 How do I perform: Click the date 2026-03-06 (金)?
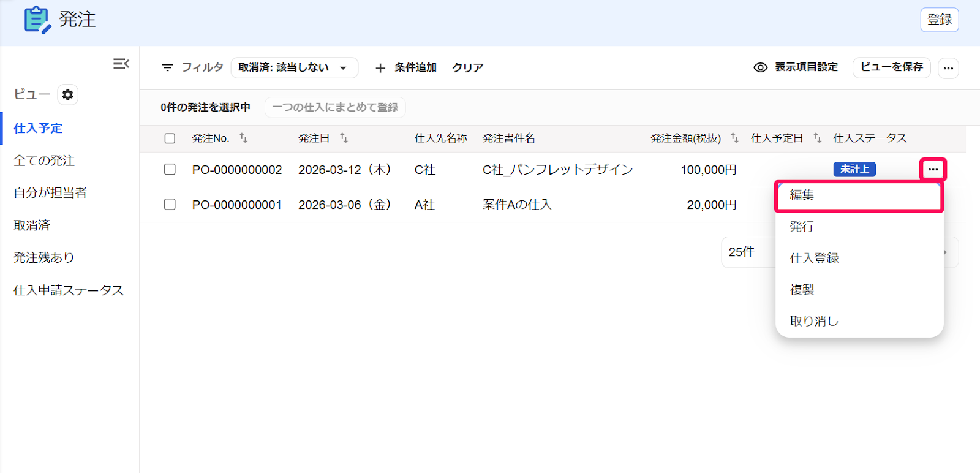345,205
